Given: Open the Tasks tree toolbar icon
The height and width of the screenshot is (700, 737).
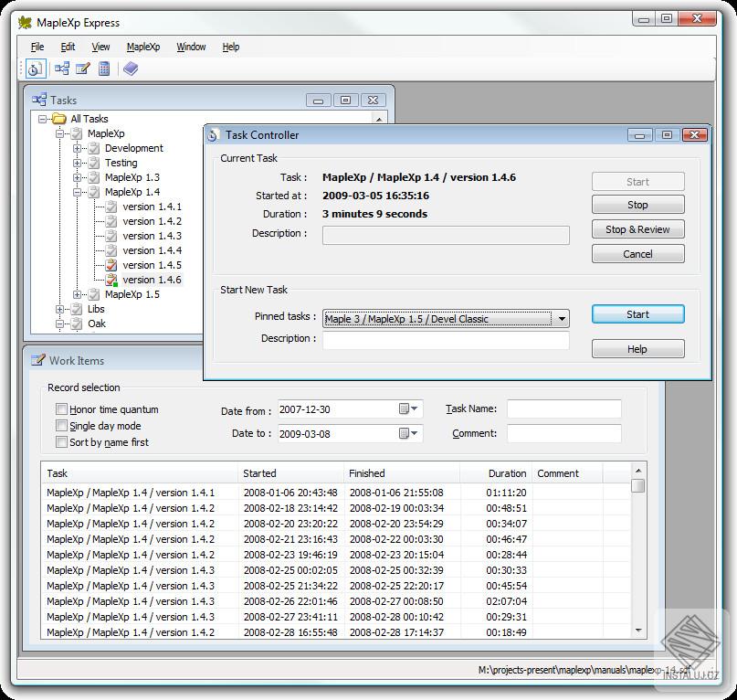Looking at the screenshot, I should tap(61, 69).
